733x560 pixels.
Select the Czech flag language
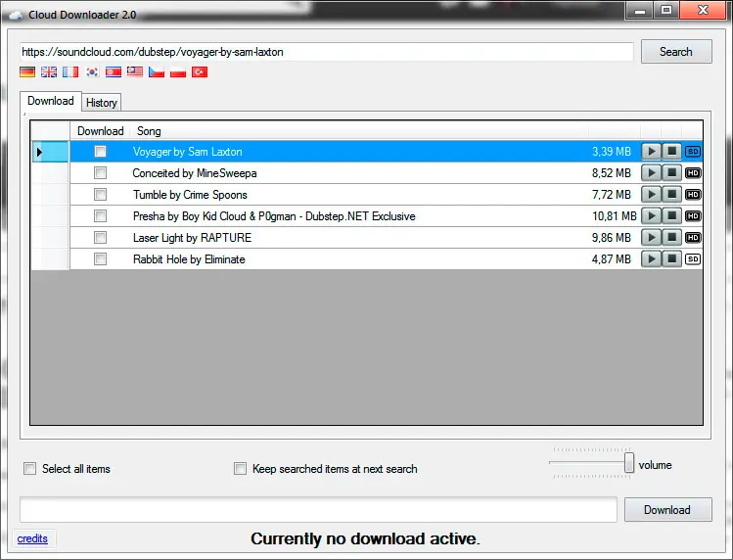pyautogui.click(x=157, y=72)
